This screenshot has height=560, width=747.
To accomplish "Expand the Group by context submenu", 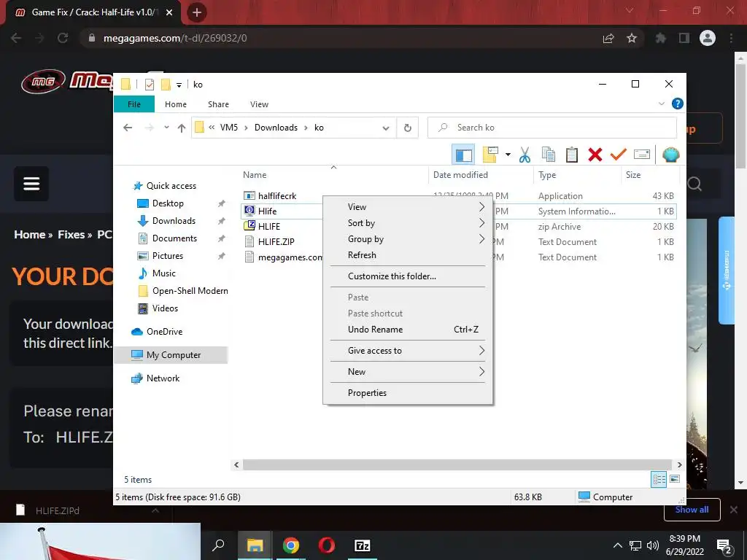I will pos(408,239).
